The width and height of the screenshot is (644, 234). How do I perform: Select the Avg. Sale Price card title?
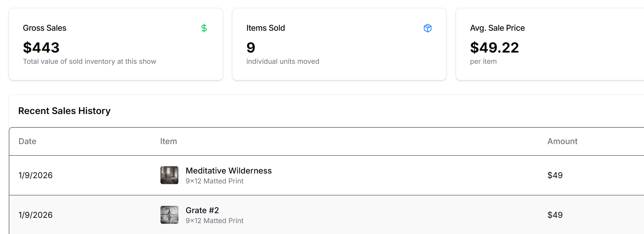tap(497, 28)
